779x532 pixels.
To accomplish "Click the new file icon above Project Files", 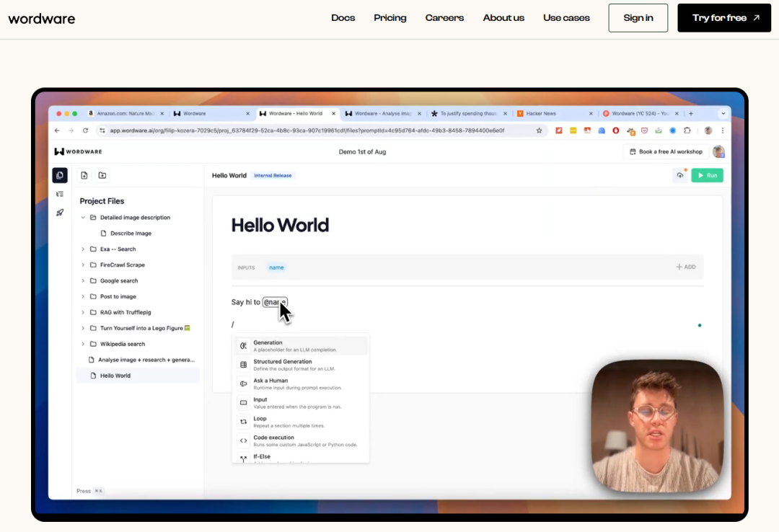I will click(x=84, y=175).
